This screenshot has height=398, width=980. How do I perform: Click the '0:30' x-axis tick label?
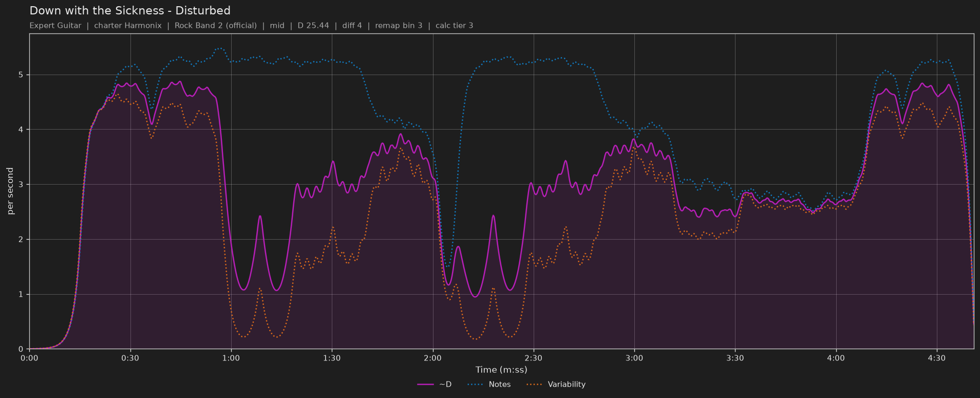coord(130,358)
